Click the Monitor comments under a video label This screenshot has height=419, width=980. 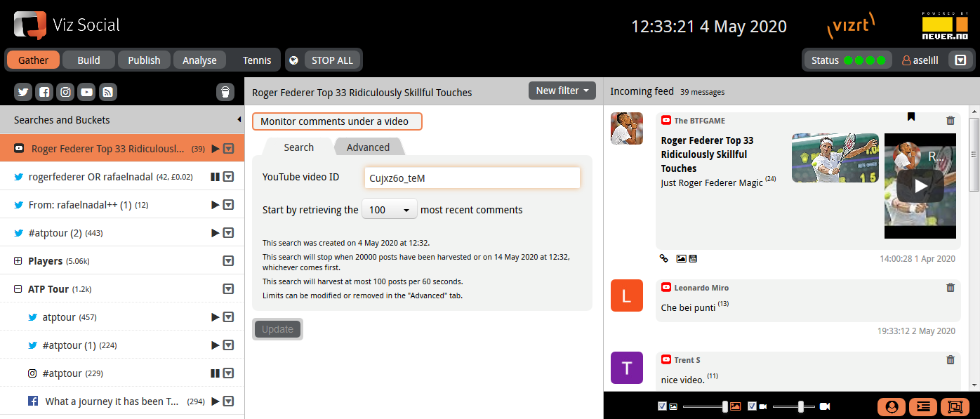pyautogui.click(x=337, y=121)
